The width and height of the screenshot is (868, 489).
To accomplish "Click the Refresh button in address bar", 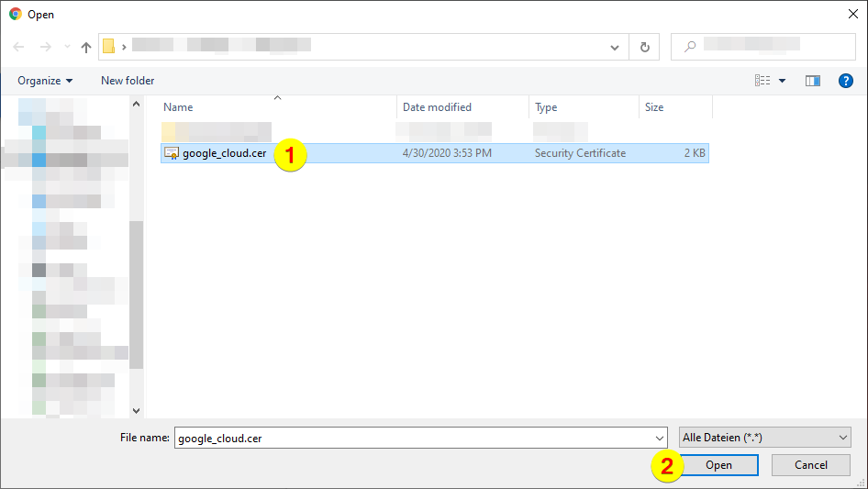I will (644, 47).
